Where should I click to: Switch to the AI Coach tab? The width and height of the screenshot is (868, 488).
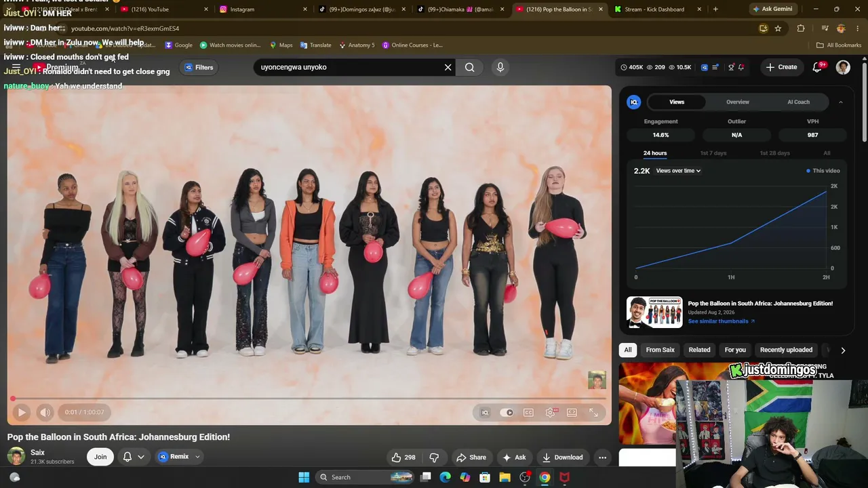coord(798,102)
